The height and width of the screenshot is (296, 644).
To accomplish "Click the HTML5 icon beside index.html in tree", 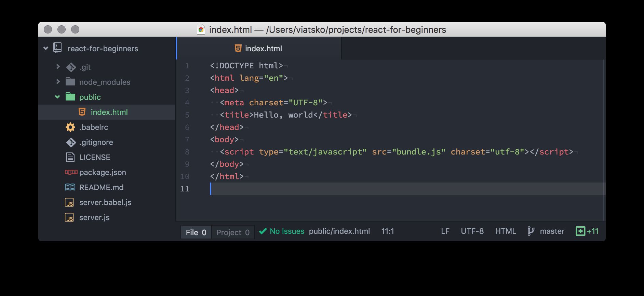I will click(82, 112).
